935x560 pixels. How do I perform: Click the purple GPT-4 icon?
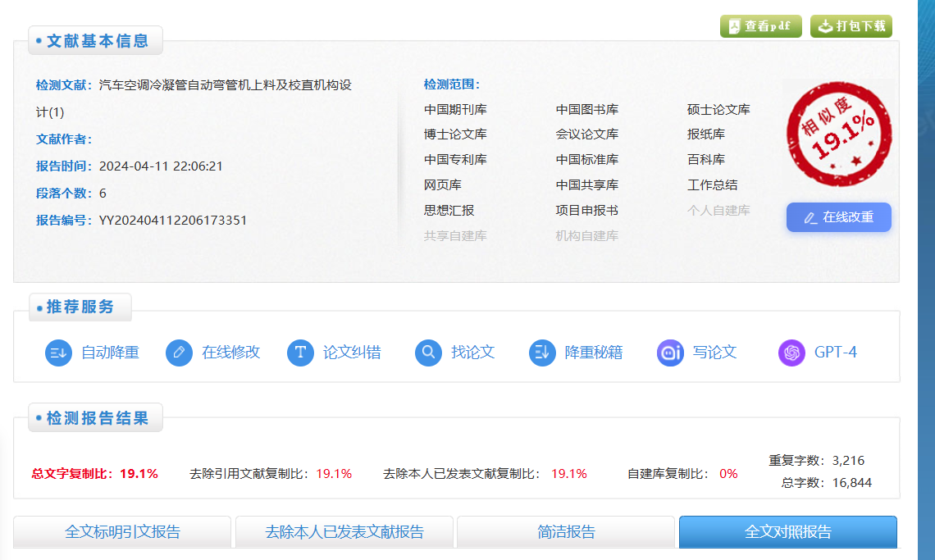[792, 353]
